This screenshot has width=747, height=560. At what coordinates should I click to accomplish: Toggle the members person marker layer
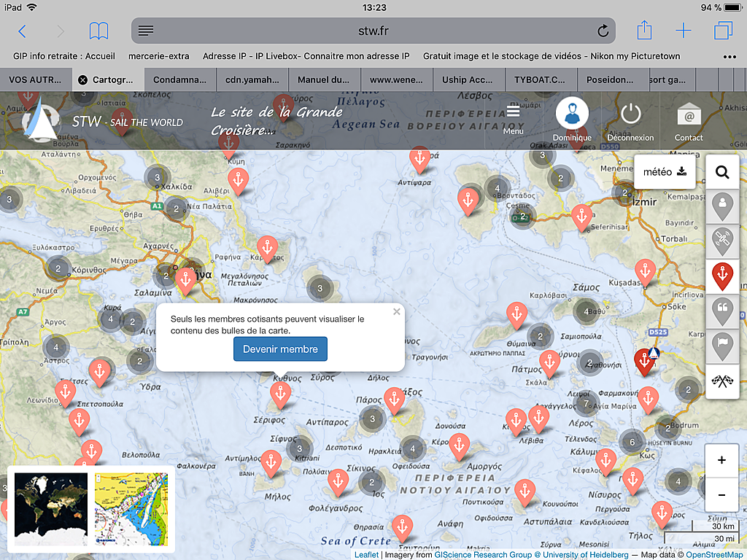pos(722,206)
